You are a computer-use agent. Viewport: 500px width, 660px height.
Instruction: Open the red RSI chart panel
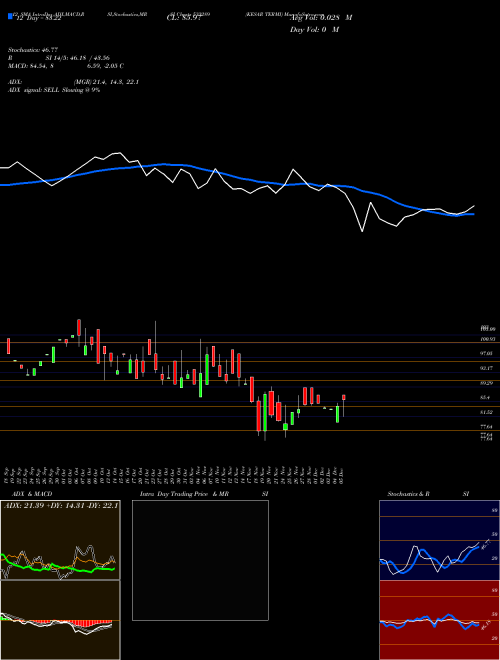click(439, 620)
